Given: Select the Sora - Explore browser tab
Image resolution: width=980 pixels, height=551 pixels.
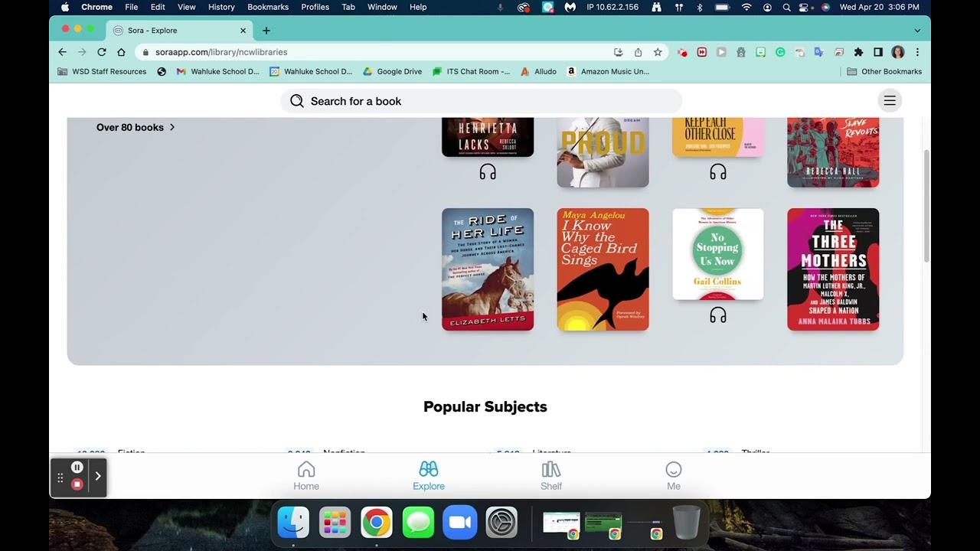Looking at the screenshot, I should tap(178, 31).
